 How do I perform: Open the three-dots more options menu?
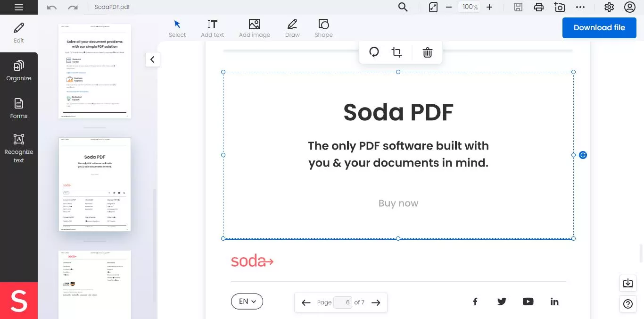pos(580,7)
